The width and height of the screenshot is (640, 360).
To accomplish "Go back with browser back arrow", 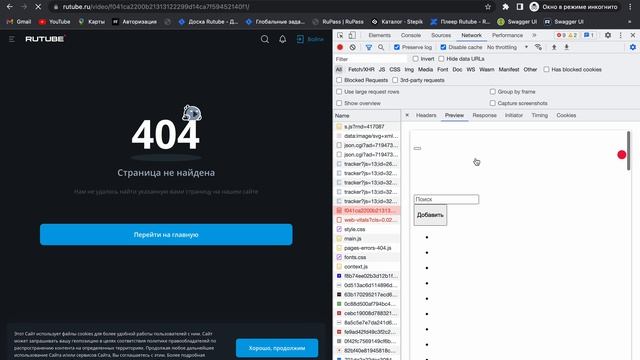I will pyautogui.click(x=10, y=7).
